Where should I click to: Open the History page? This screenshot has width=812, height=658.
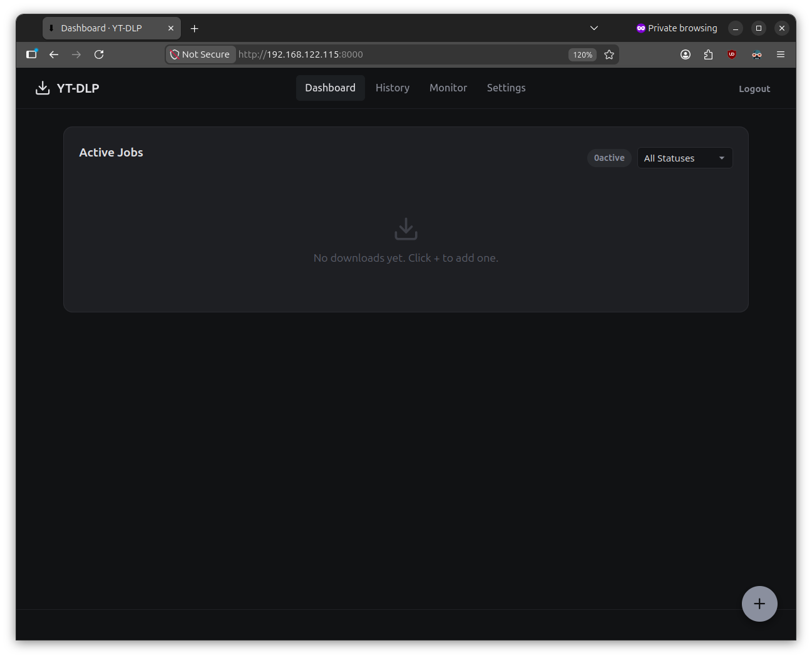pos(393,88)
